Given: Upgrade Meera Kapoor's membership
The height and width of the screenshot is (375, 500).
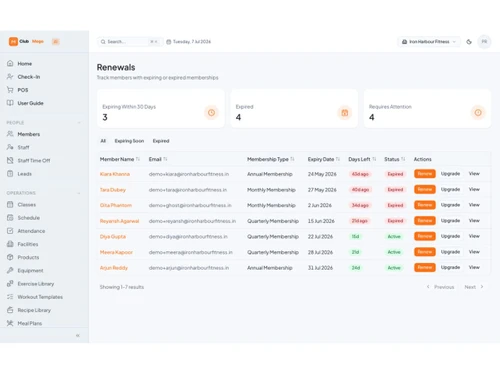Looking at the screenshot, I should click(450, 252).
